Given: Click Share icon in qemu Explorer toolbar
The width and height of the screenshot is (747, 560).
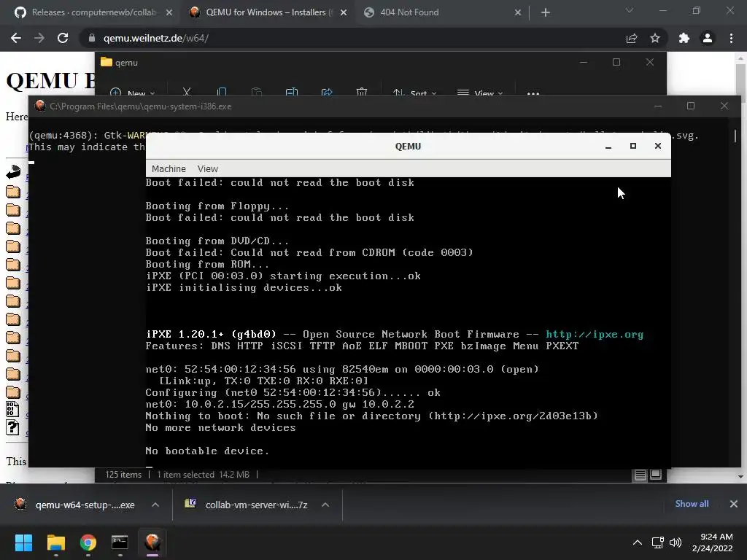Looking at the screenshot, I should point(327,92).
